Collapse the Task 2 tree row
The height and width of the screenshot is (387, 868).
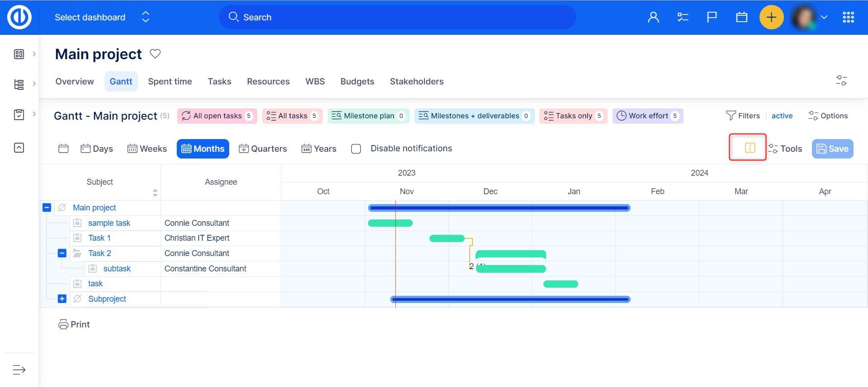(62, 253)
